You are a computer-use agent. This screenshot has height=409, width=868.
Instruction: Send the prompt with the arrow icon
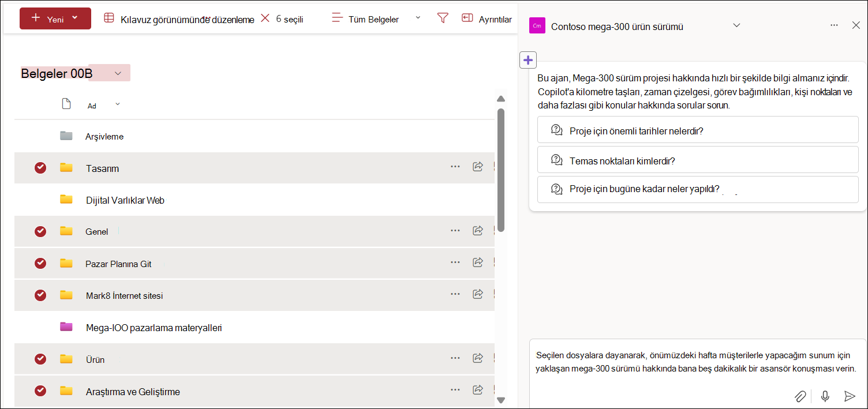pyautogui.click(x=850, y=396)
